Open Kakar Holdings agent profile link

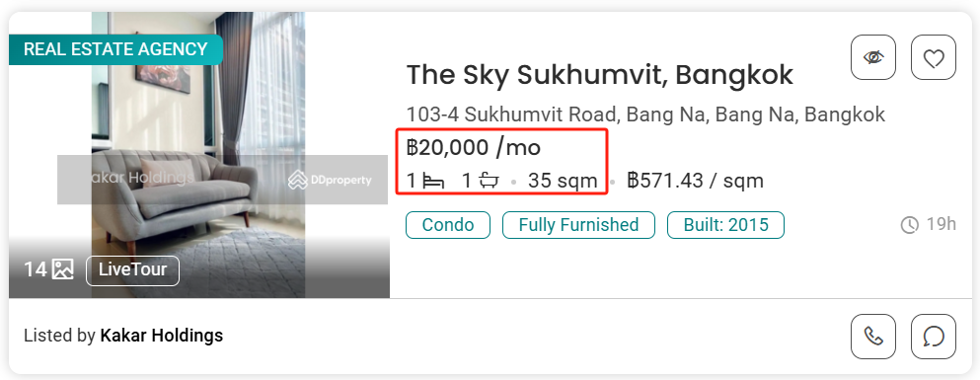point(161,336)
